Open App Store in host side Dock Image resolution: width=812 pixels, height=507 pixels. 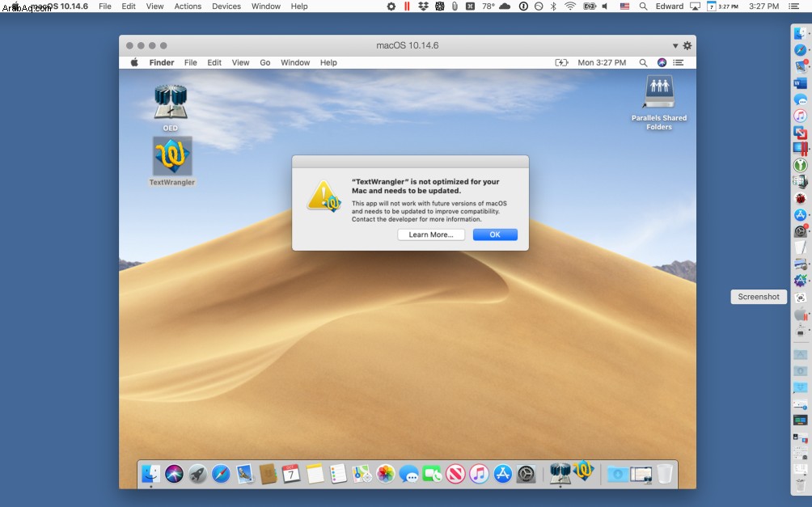point(800,214)
